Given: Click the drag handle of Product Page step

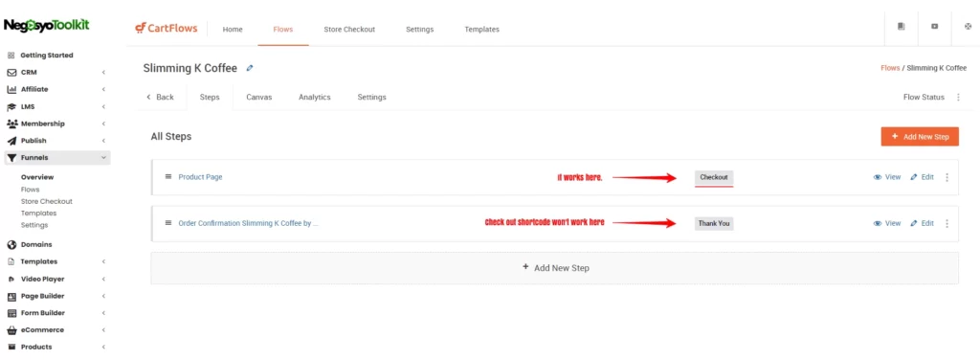Looking at the screenshot, I should coord(168,177).
